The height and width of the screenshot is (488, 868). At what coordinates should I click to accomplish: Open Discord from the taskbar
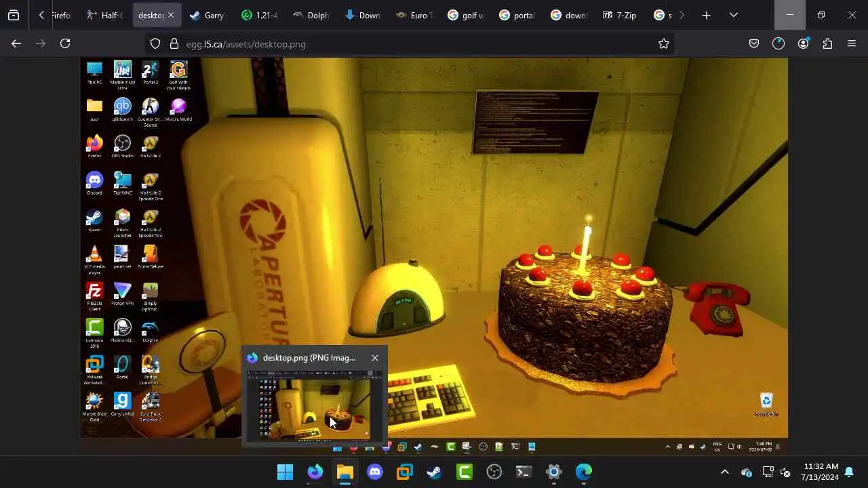click(x=375, y=472)
